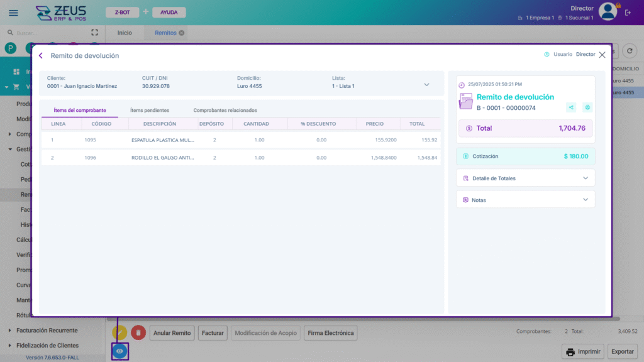This screenshot has height=362, width=644.
Task: Open Ítems pendientes tab
Action: pyautogui.click(x=150, y=110)
